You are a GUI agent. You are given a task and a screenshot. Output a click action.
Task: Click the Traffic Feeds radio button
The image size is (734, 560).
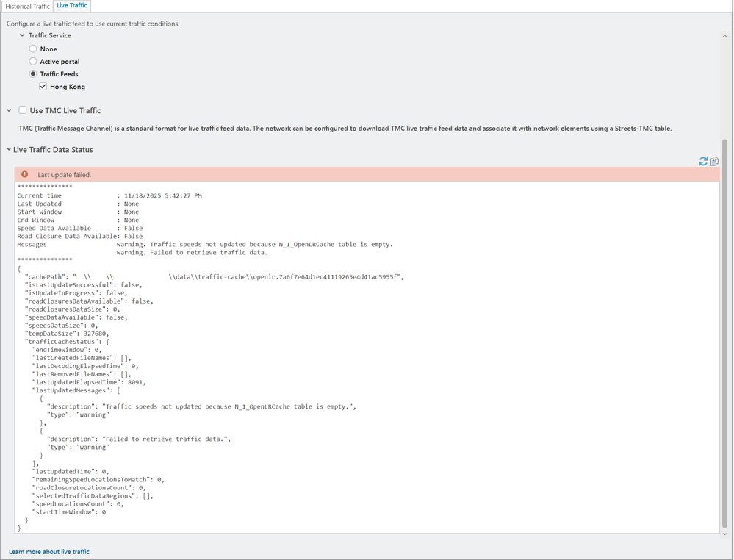point(32,73)
